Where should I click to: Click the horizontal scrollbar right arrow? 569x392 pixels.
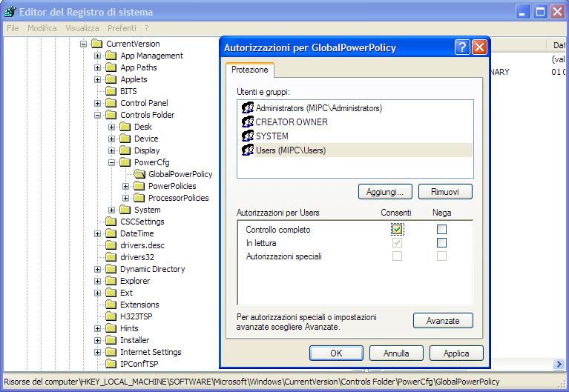[559, 364]
